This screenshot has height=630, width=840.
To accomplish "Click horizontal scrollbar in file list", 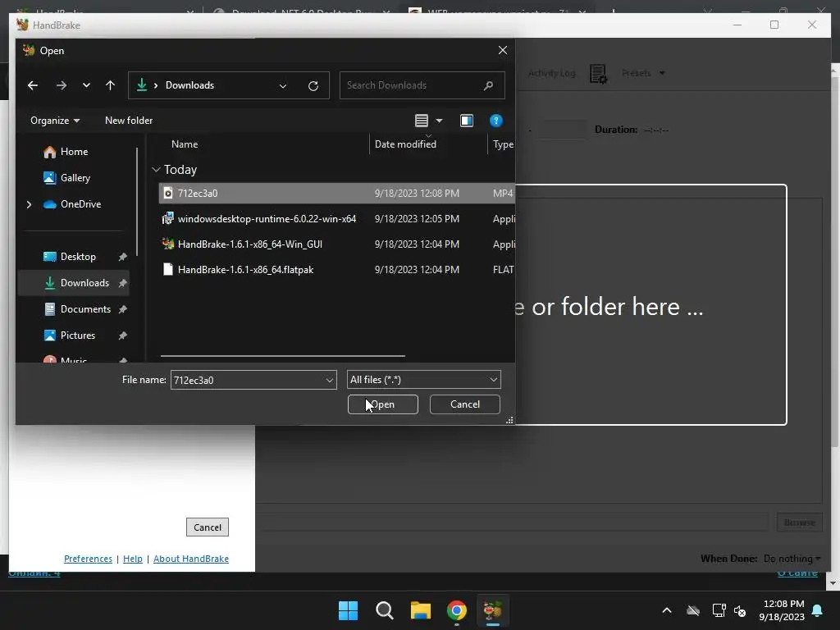I will [283, 356].
